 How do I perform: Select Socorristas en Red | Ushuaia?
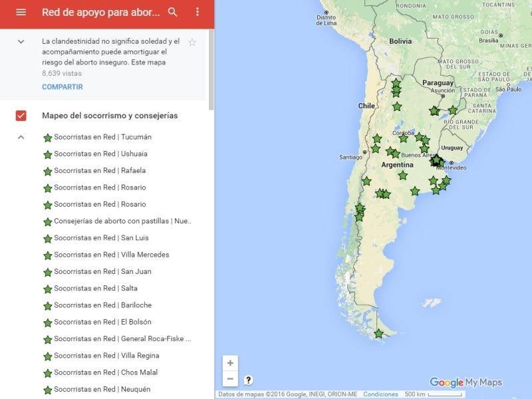[100, 154]
